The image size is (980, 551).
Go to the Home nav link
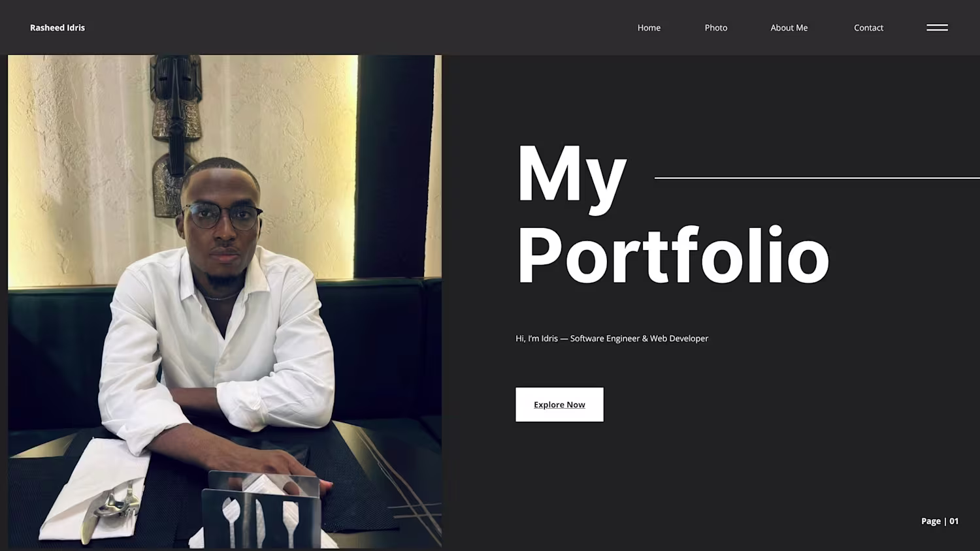649,27
